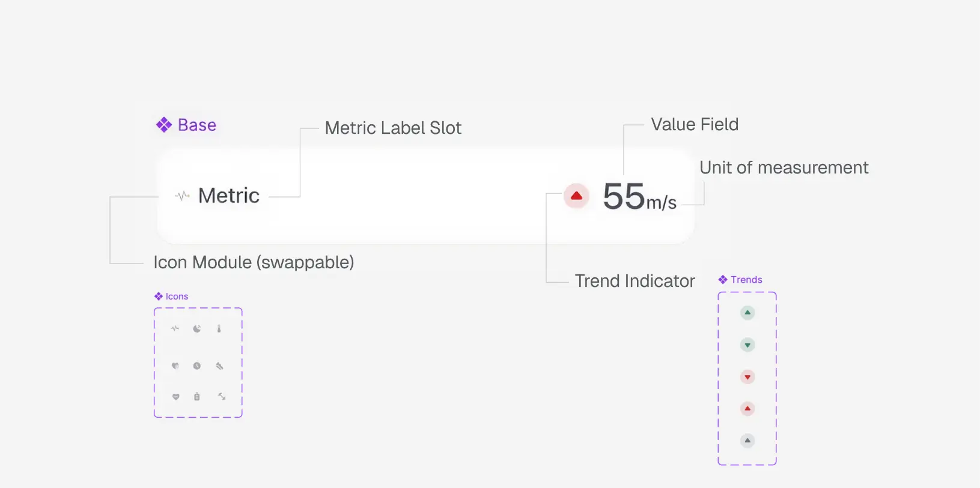The height and width of the screenshot is (488, 980).
Task: Select the running shoe icon
Action: click(220, 366)
